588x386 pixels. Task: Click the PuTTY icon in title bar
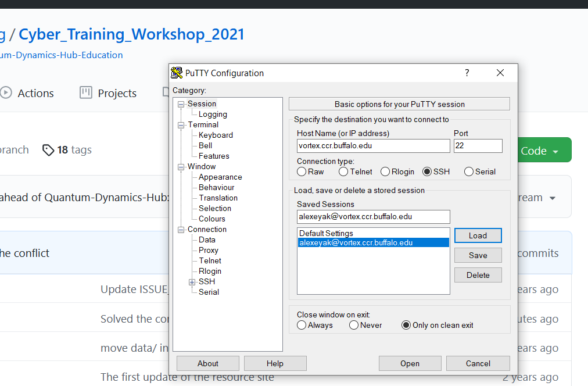point(177,73)
